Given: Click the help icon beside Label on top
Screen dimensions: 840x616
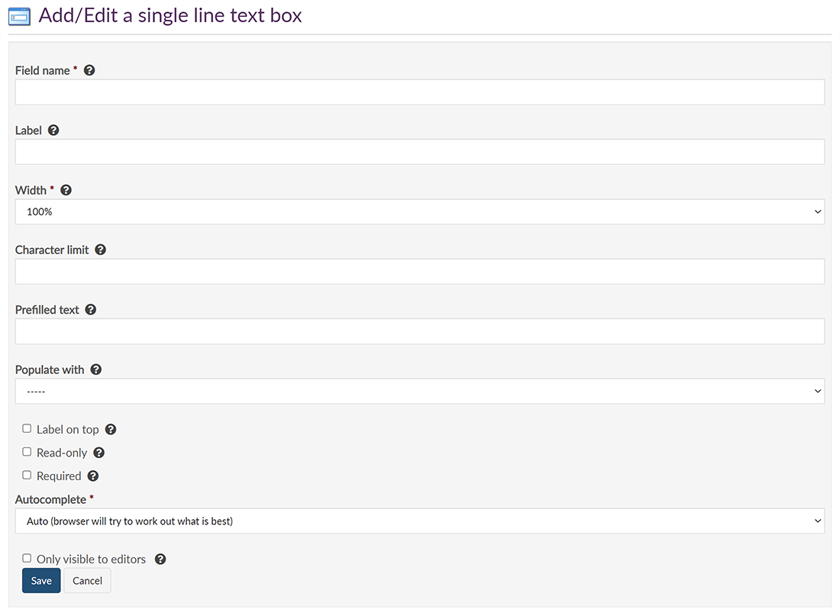Looking at the screenshot, I should (x=111, y=430).
